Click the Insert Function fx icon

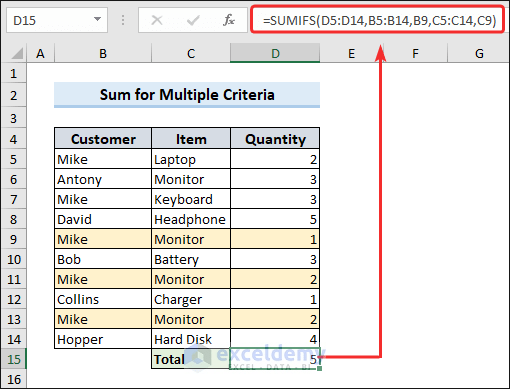pyautogui.click(x=229, y=20)
